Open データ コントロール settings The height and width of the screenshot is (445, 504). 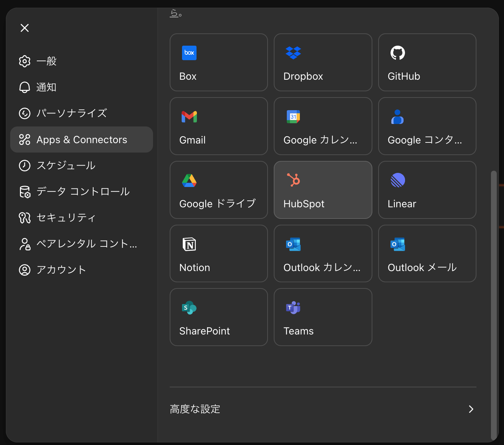(83, 192)
